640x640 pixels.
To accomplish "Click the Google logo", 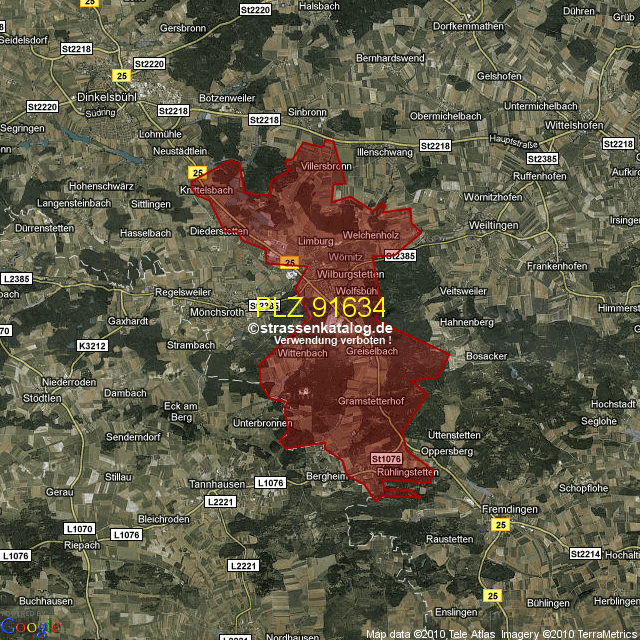I will 30,627.
